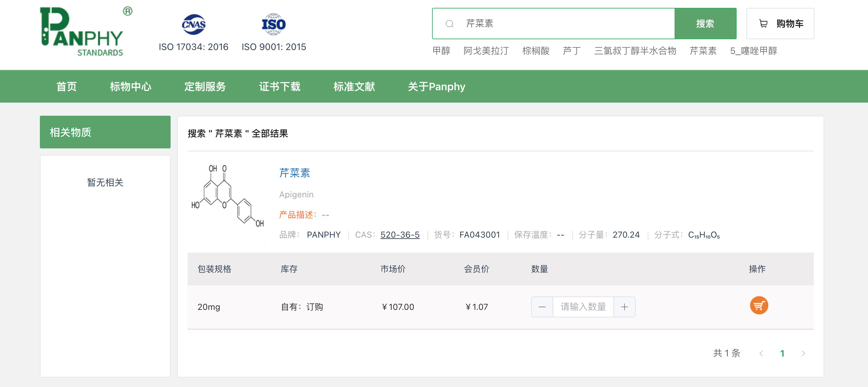
Task: Click the ISO 9001: 2015 label
Action: 274,47
